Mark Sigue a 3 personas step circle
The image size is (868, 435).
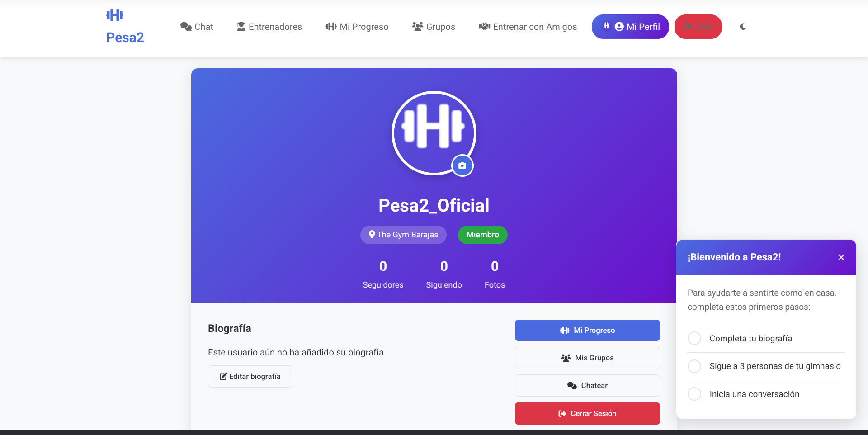click(694, 366)
